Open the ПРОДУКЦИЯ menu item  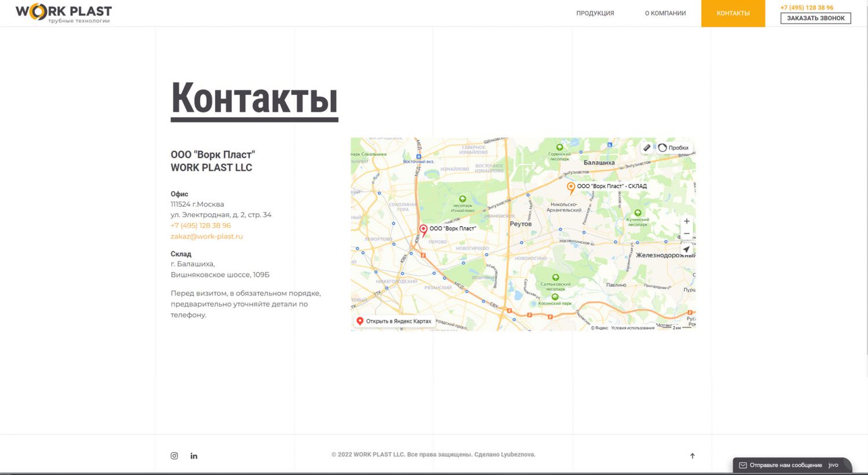pos(595,13)
